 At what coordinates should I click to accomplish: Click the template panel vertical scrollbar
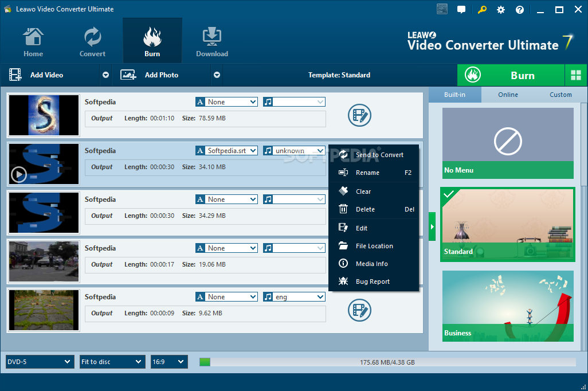pyautogui.click(x=584, y=144)
